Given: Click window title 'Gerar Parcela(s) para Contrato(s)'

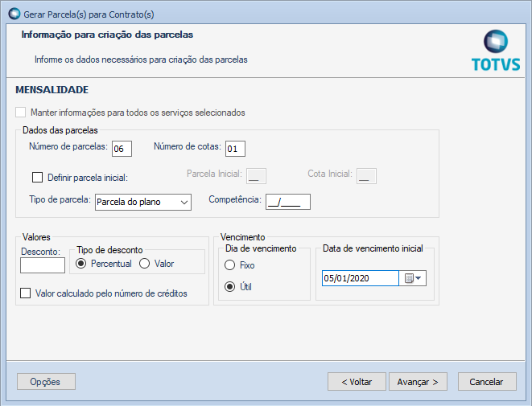Looking at the screenshot, I should tap(89, 14).
